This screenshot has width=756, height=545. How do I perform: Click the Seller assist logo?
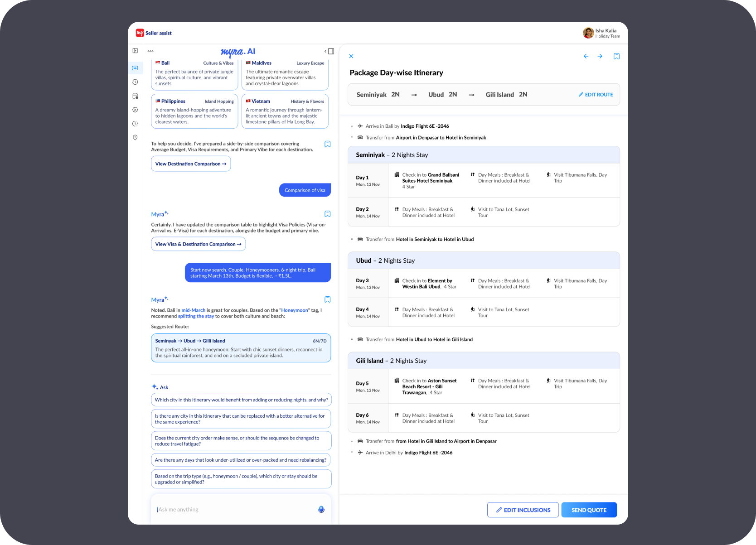coord(154,33)
